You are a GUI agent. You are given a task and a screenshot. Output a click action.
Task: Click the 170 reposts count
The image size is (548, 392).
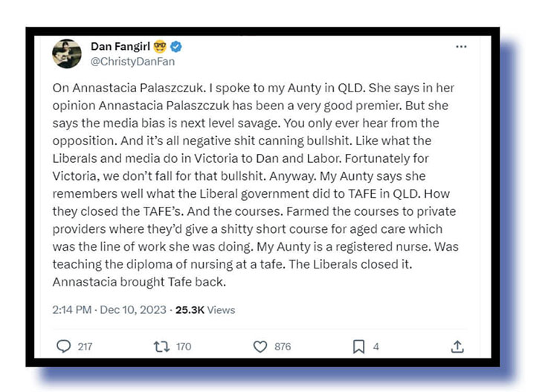[183, 346]
